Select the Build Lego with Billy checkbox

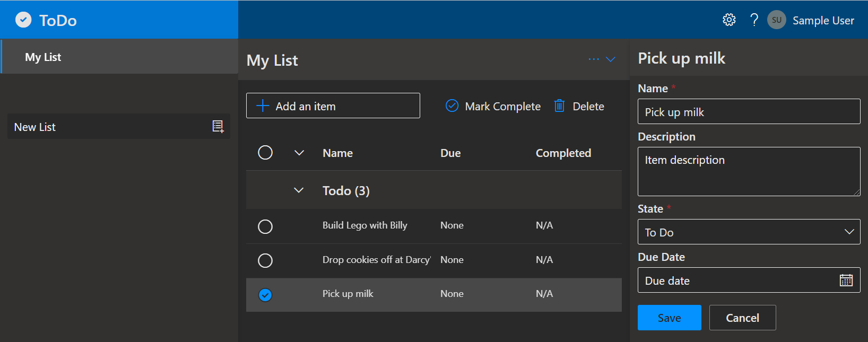(265, 226)
